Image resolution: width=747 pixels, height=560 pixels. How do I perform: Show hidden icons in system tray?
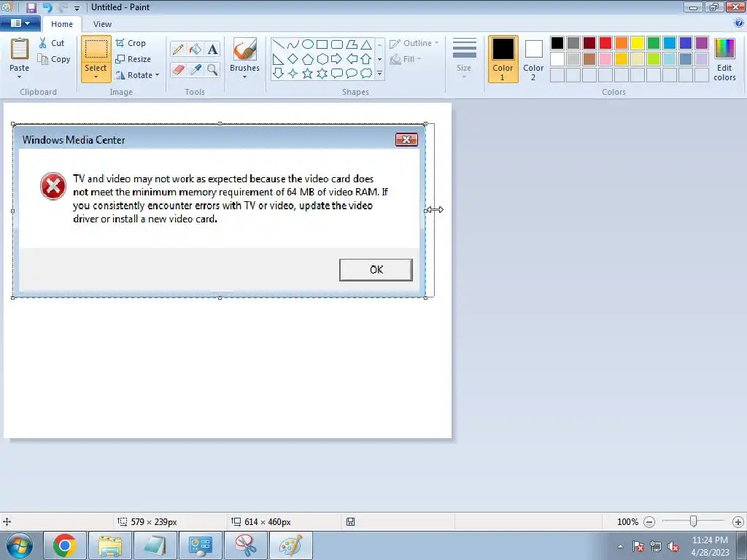click(620, 546)
